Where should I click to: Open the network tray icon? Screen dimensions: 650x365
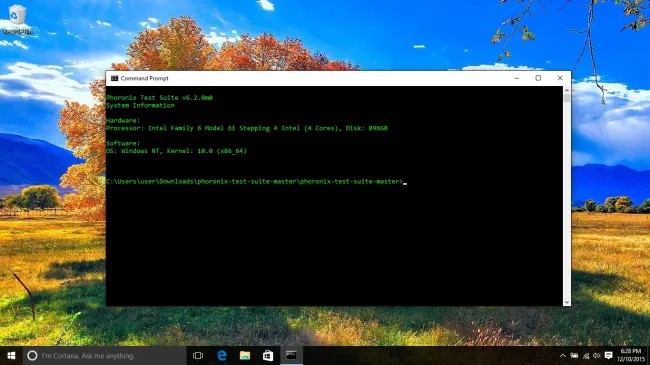click(586, 356)
